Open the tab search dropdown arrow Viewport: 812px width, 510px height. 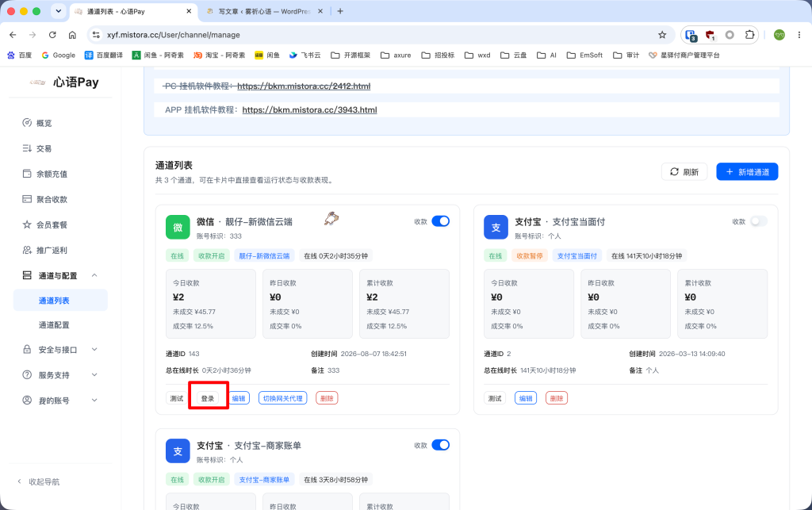point(59,11)
